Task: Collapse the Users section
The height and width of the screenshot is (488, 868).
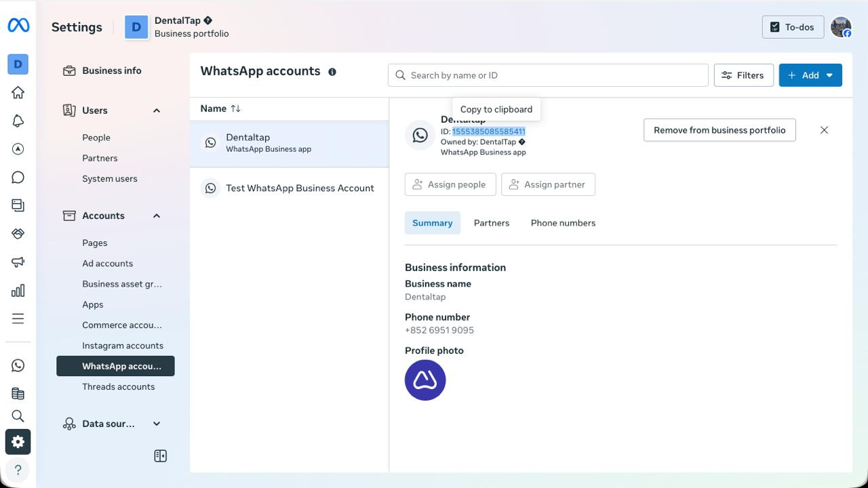Action: tap(157, 110)
